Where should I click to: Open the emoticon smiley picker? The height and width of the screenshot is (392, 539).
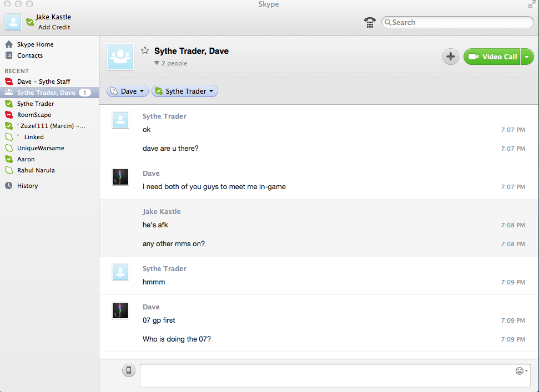[x=521, y=371]
